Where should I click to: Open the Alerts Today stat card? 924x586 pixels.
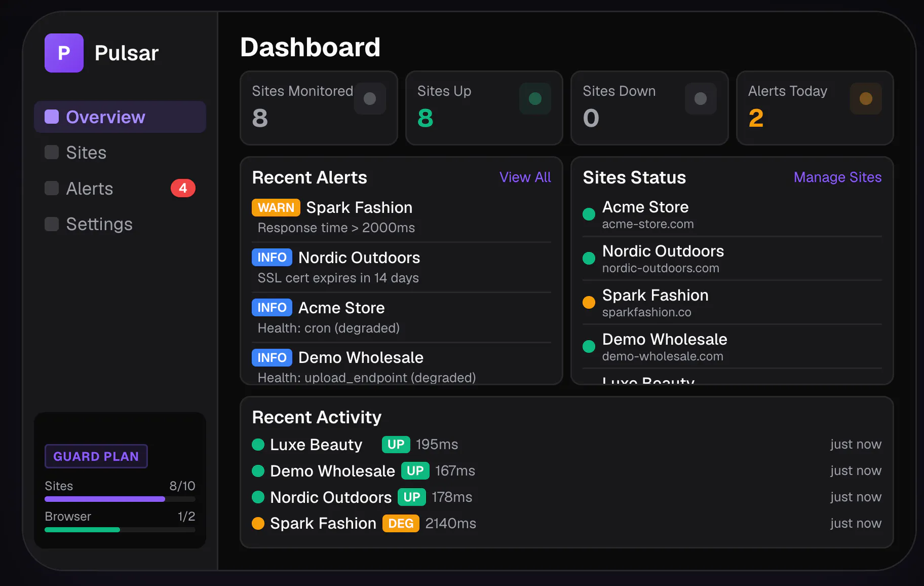815,108
